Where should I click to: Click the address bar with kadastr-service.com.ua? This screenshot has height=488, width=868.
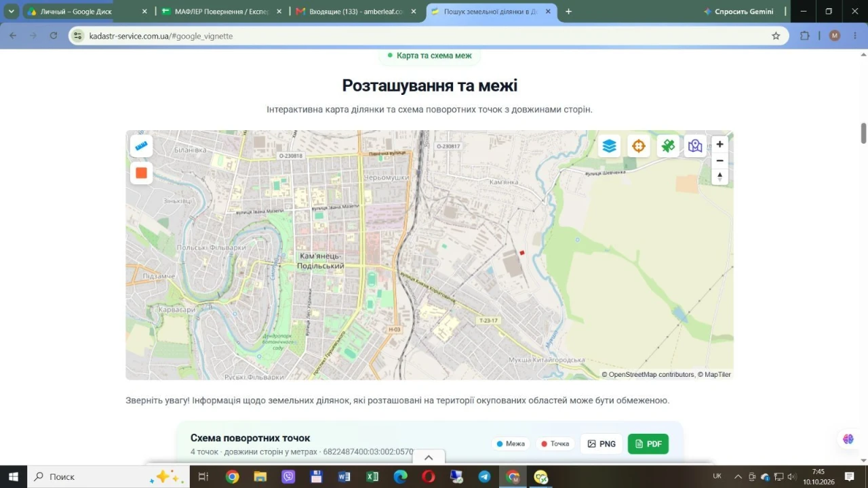[427, 35]
